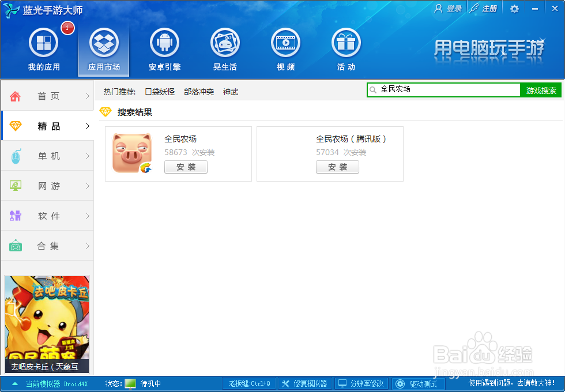Install 全民农场（腾讯版）
This screenshot has width=565, height=392.
(338, 167)
